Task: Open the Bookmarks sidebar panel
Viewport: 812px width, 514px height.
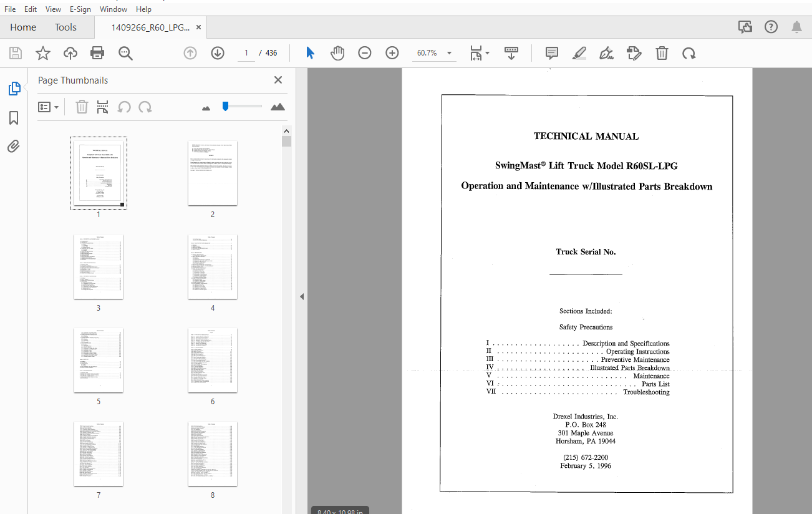Action: (14, 118)
